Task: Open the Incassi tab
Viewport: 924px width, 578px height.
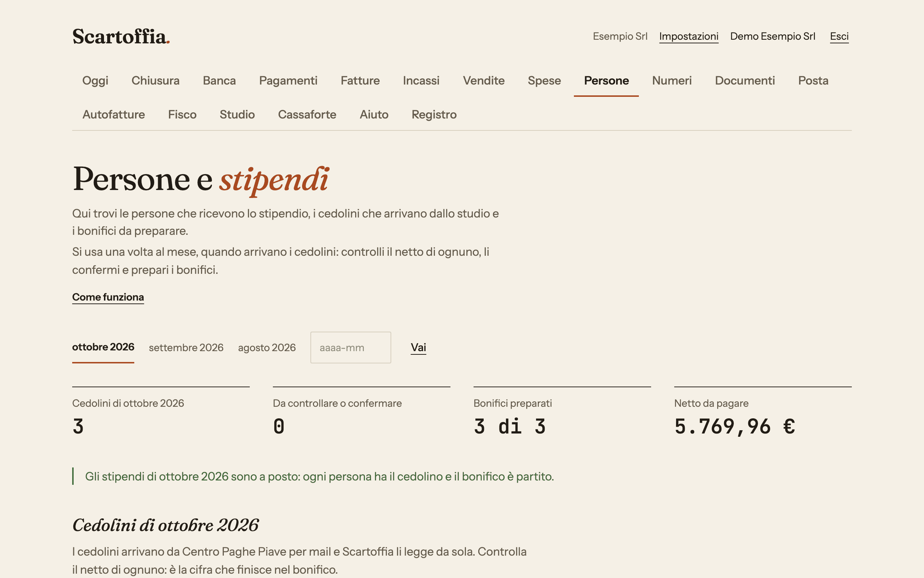Action: [x=421, y=81]
